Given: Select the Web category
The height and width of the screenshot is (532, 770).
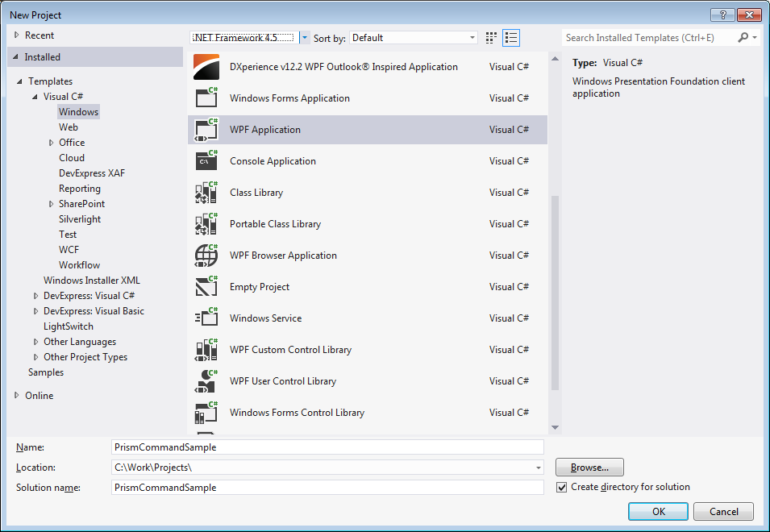Looking at the screenshot, I should pyautogui.click(x=69, y=127).
